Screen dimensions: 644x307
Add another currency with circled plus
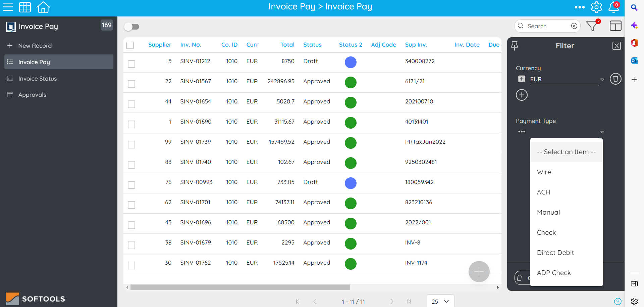pyautogui.click(x=522, y=95)
